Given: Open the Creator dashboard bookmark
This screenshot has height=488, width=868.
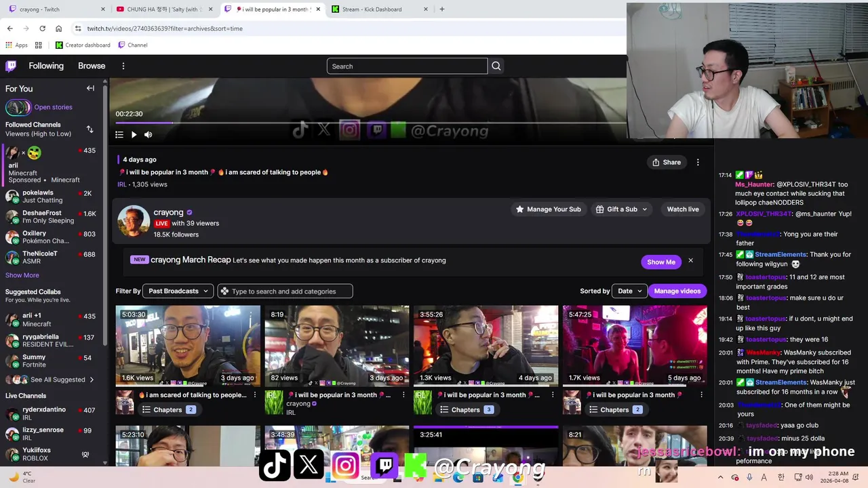Looking at the screenshot, I should point(83,45).
